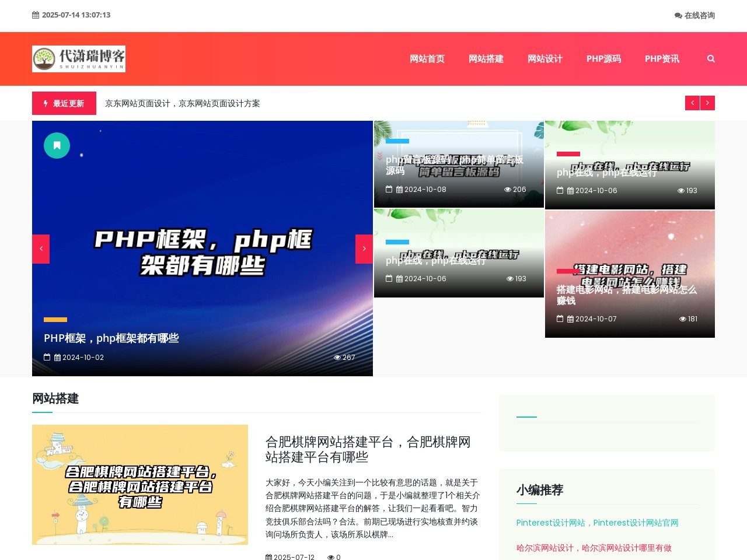Image resolution: width=747 pixels, height=560 pixels.
Task: Click the eye icon showing 181 views
Action: (682, 318)
